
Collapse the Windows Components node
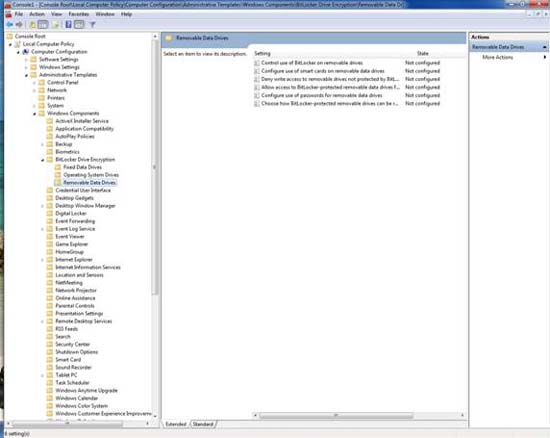pyautogui.click(x=35, y=114)
